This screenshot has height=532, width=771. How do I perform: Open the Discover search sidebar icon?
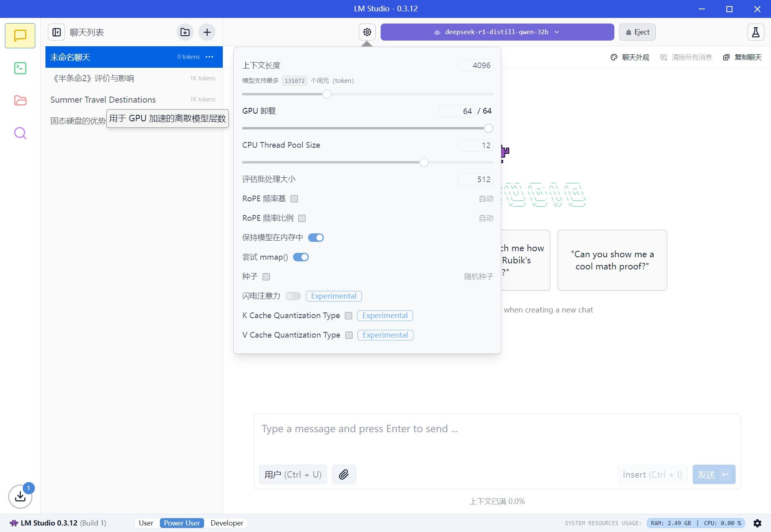click(x=20, y=133)
